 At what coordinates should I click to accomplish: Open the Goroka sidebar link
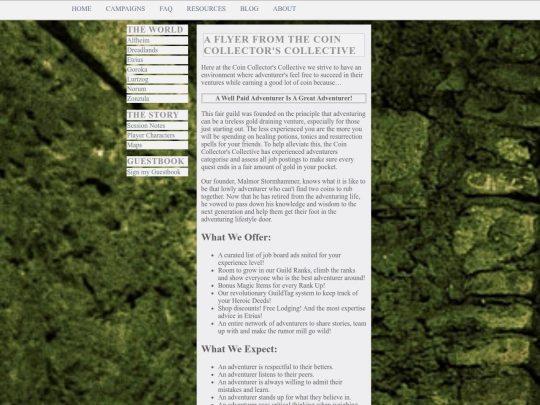tap(137, 69)
